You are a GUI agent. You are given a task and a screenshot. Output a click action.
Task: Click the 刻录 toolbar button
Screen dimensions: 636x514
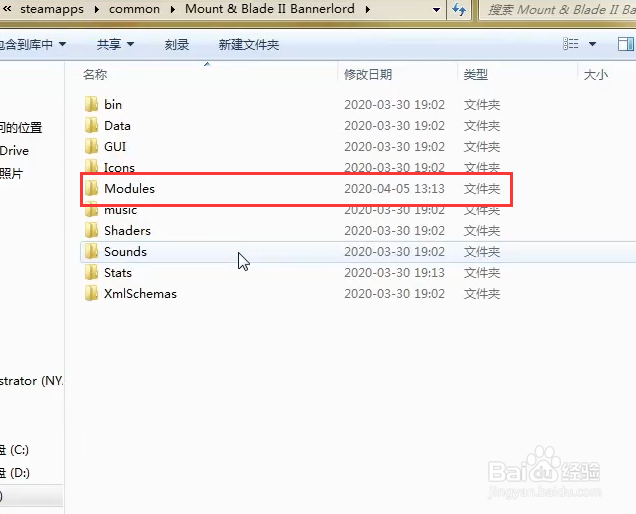pyautogui.click(x=177, y=45)
